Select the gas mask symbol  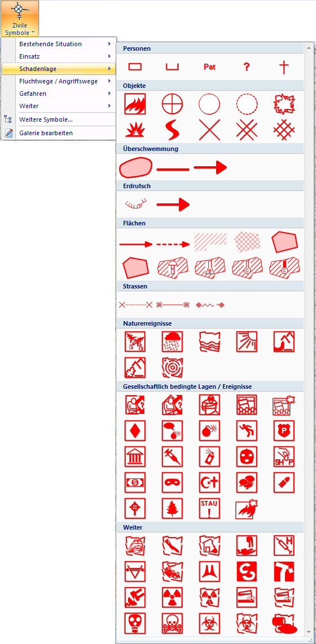(x=135, y=624)
